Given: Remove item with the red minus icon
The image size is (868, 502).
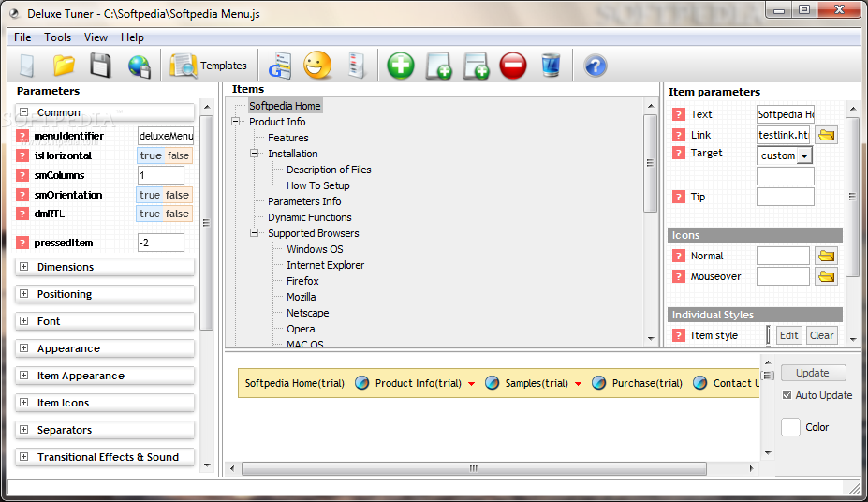Looking at the screenshot, I should pos(513,66).
